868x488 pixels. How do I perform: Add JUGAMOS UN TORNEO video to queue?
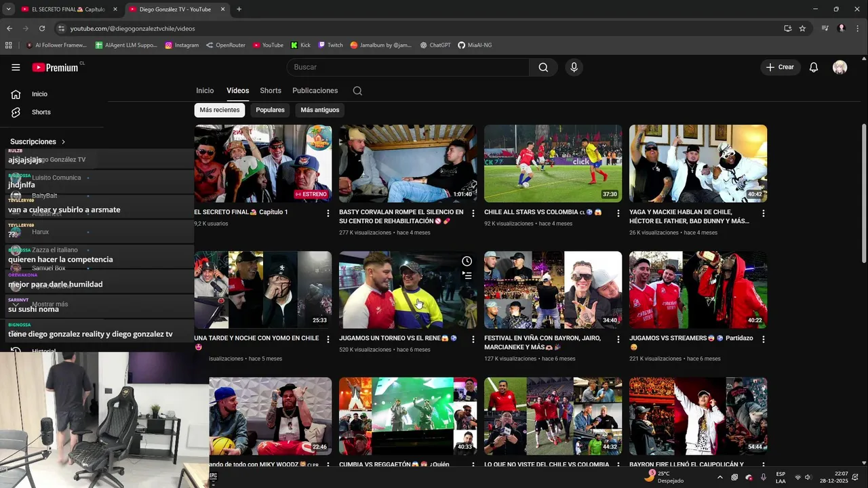pyautogui.click(x=467, y=275)
